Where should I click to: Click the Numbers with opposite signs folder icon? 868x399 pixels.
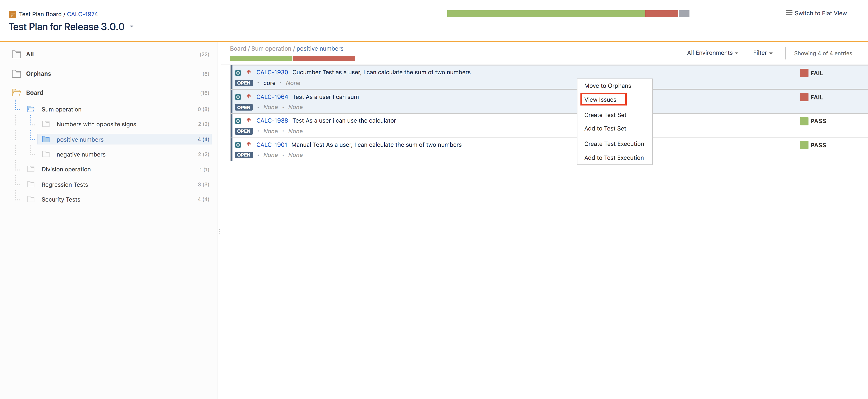[x=46, y=124]
